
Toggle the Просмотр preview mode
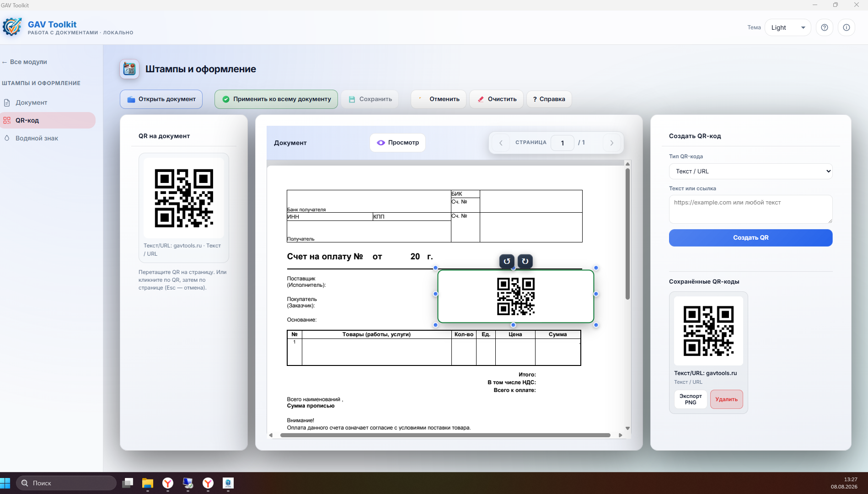[397, 143]
